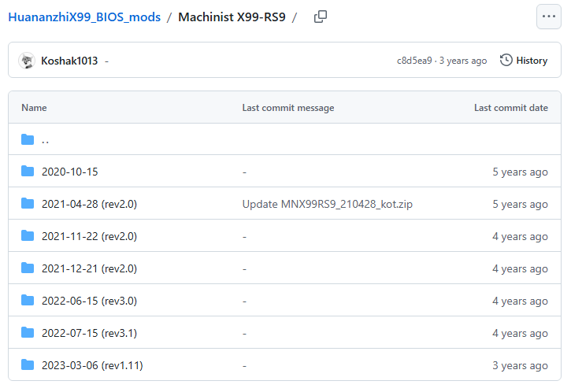Go up to parent directory '..'
The image size is (571, 392).
click(45, 140)
